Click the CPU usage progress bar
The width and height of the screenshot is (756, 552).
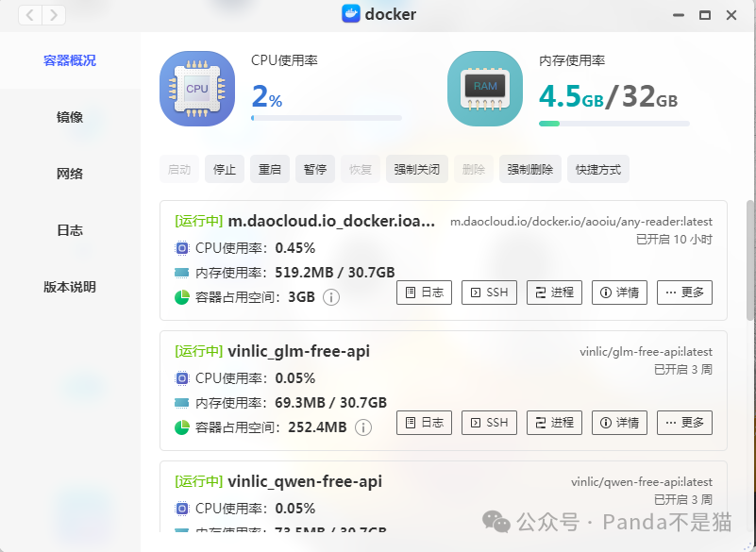[327, 118]
